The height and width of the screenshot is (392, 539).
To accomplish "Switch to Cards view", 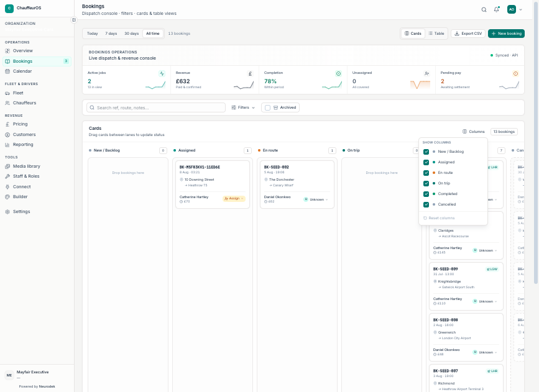I will (x=413, y=34).
